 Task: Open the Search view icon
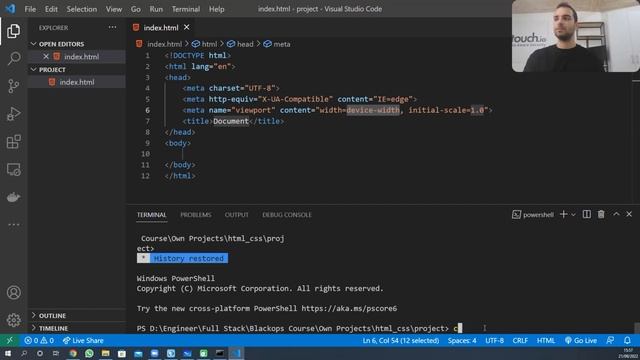pos(13,58)
